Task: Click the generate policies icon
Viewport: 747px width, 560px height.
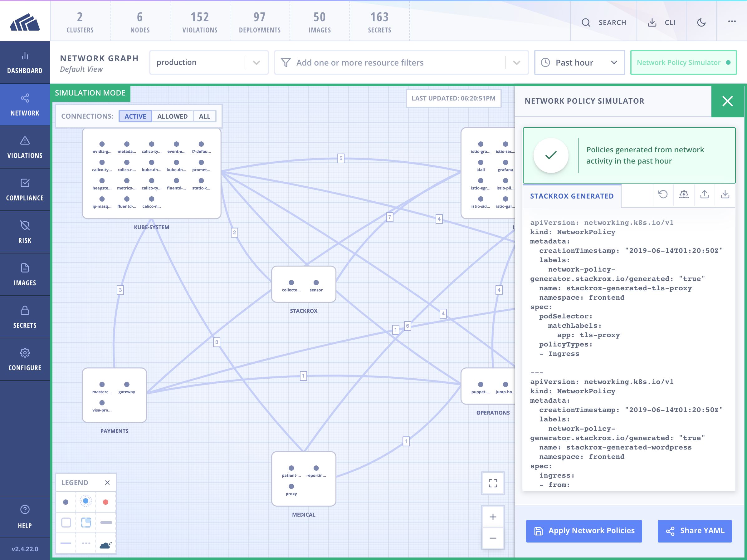Action: (684, 194)
